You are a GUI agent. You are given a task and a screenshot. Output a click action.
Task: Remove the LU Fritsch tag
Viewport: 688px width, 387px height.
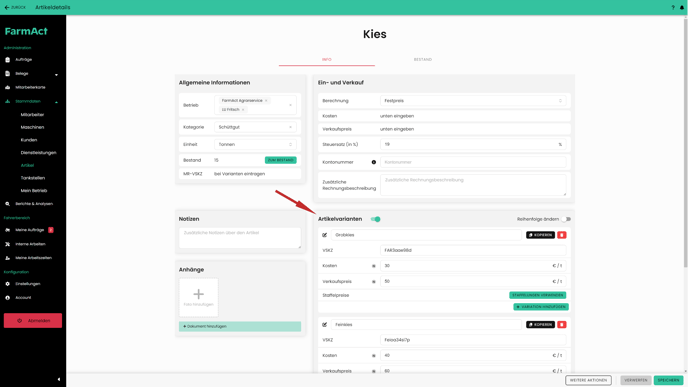coord(243,110)
